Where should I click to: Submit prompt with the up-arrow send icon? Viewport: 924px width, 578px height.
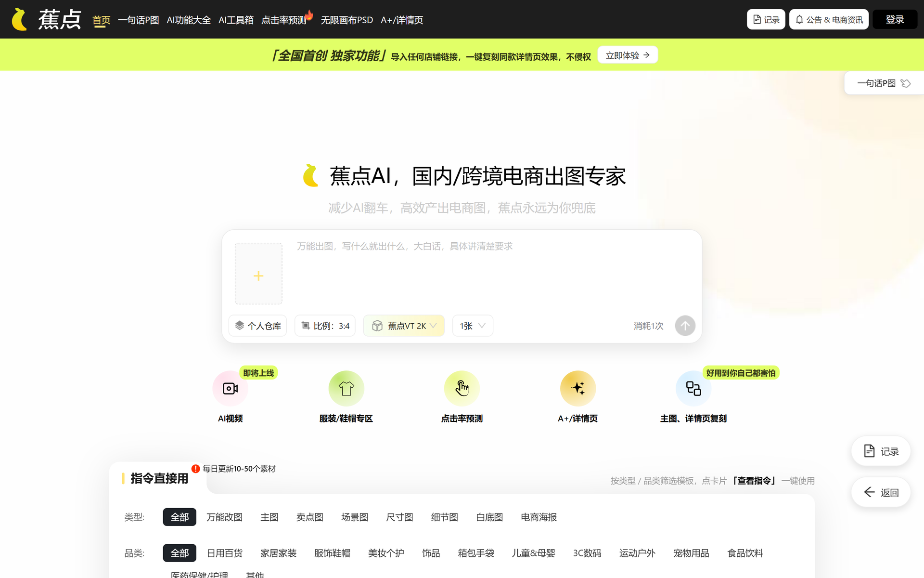(x=685, y=326)
